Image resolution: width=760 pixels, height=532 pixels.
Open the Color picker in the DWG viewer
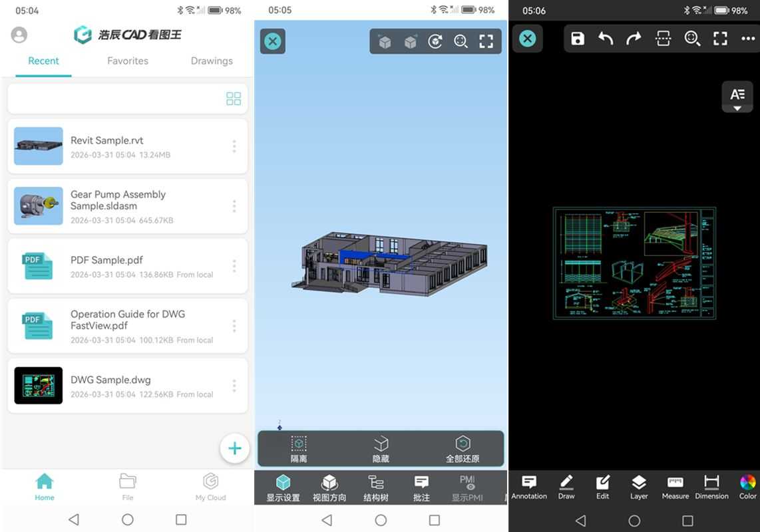tap(747, 487)
